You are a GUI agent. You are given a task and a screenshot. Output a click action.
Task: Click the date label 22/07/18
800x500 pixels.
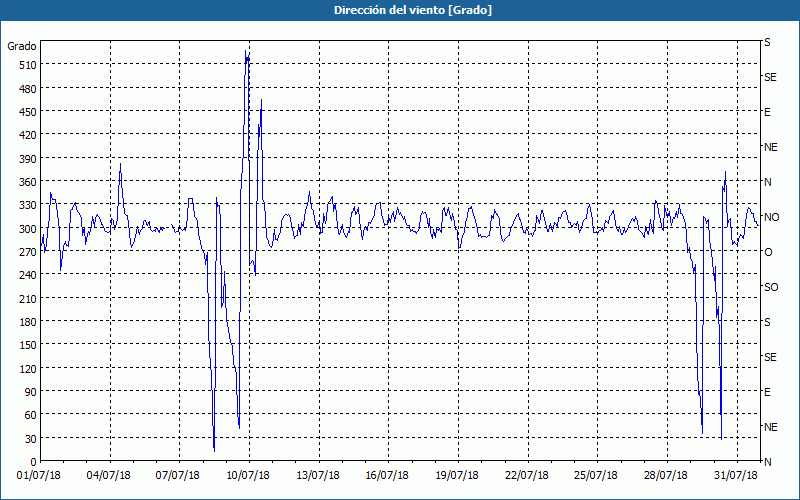tap(527, 476)
